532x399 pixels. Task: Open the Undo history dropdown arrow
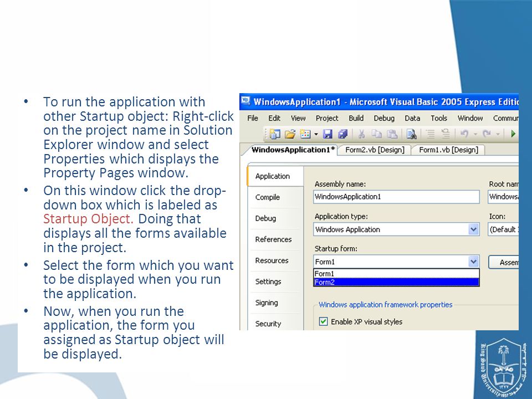[475, 134]
